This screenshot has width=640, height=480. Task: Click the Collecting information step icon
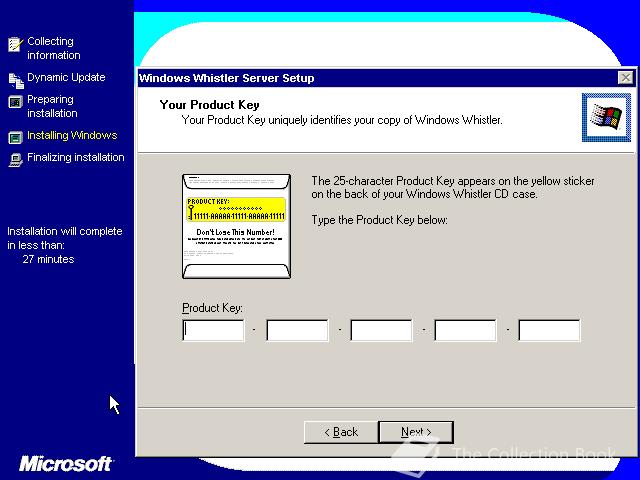(x=16, y=44)
